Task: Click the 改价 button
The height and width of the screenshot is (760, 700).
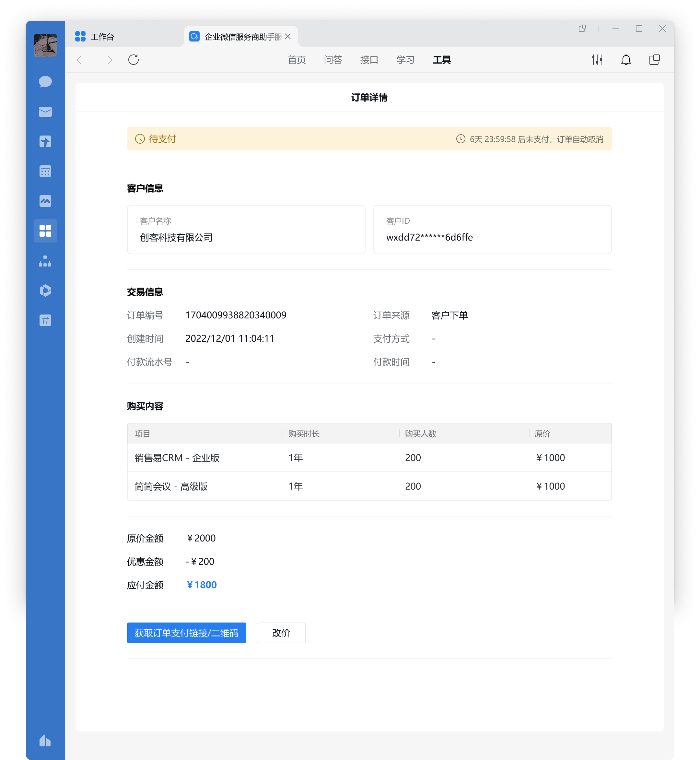Action: pyautogui.click(x=281, y=633)
